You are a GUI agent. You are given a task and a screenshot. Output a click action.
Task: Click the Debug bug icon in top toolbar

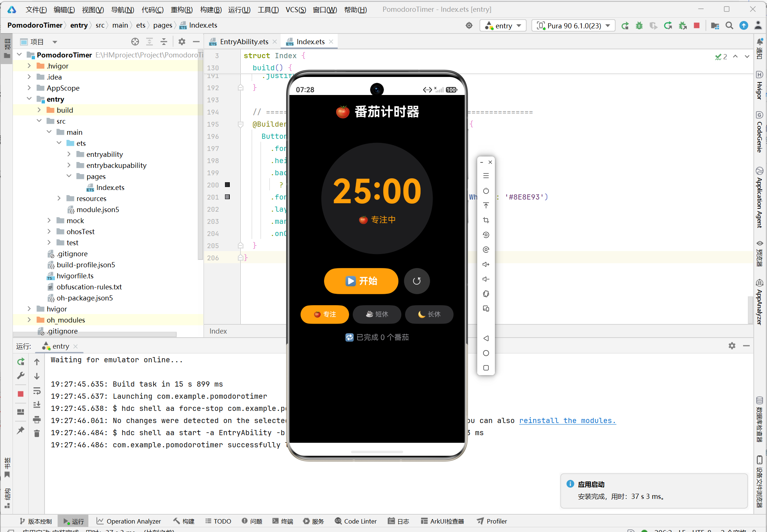coord(639,26)
